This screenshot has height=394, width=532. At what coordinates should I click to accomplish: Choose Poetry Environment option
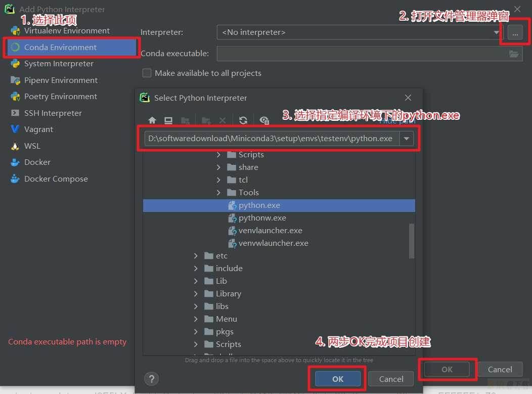point(60,97)
